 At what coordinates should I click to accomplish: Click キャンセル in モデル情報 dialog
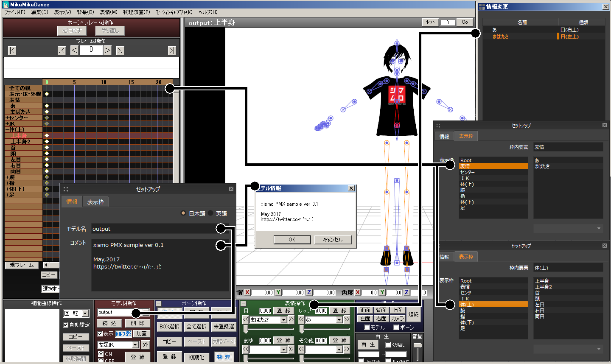[x=333, y=240]
